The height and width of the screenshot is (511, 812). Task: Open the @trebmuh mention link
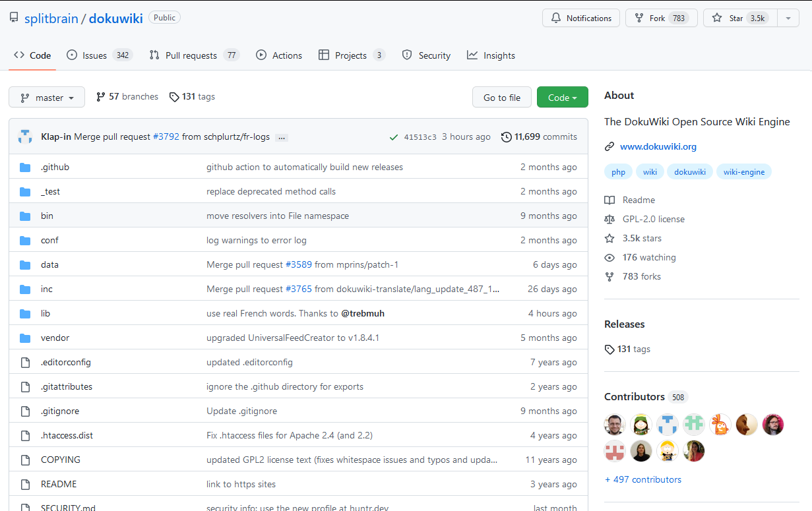363,313
